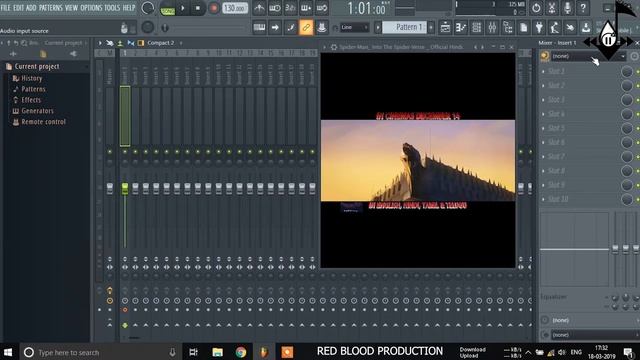640x360 pixels.
Task: Open the OPTIONS menu
Action: click(x=91, y=8)
